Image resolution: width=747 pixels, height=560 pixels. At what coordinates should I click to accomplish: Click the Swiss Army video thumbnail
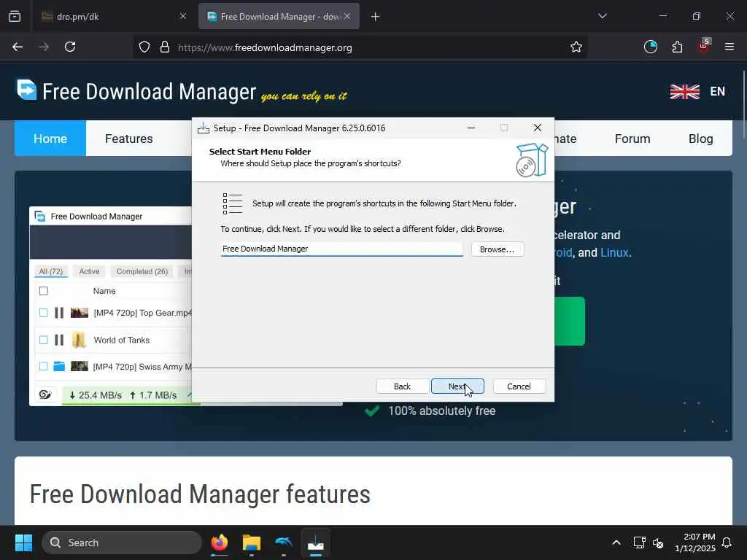80,366
